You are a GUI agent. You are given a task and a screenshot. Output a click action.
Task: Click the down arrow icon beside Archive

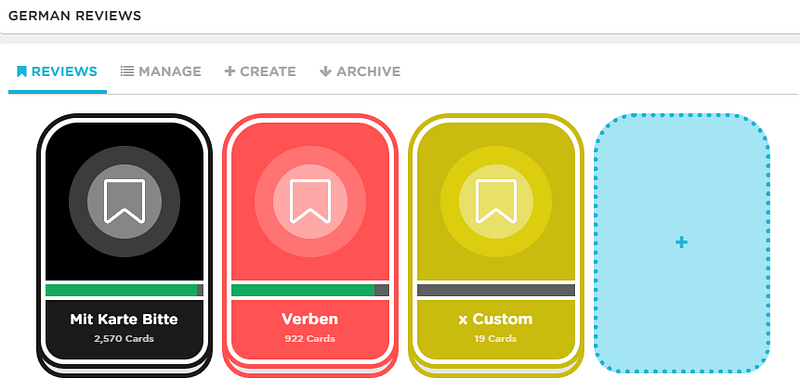[326, 71]
